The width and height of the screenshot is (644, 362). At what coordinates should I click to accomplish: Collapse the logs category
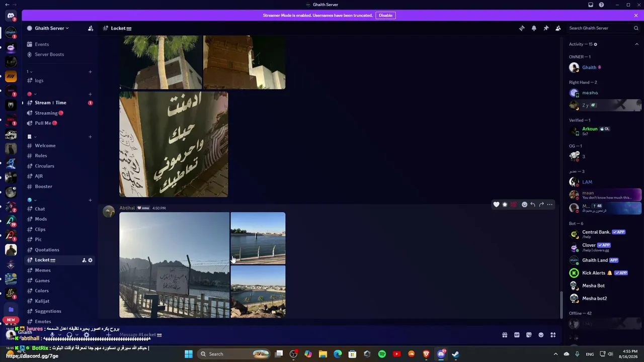pyautogui.click(x=29, y=72)
